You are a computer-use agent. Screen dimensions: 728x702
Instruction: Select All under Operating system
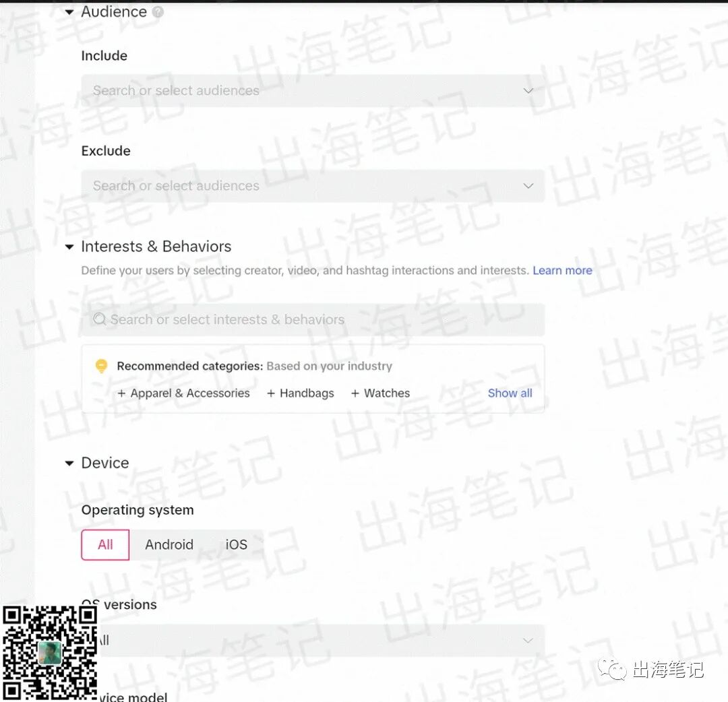click(104, 544)
